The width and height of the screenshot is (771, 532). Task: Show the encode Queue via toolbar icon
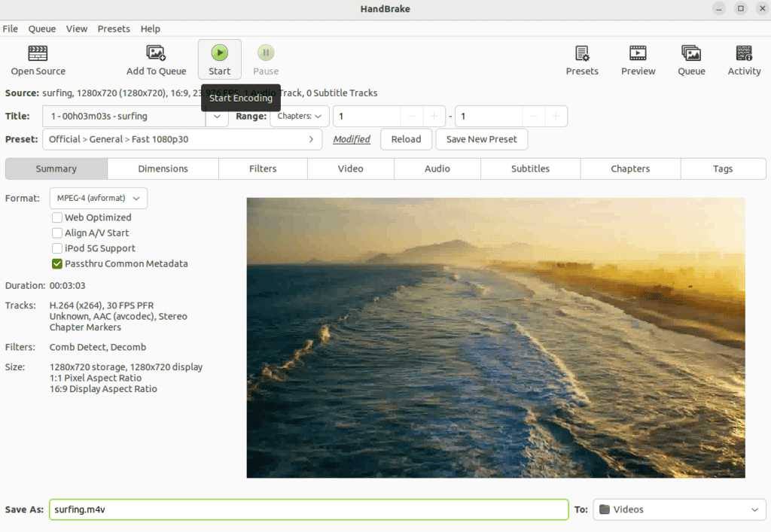[x=690, y=59]
